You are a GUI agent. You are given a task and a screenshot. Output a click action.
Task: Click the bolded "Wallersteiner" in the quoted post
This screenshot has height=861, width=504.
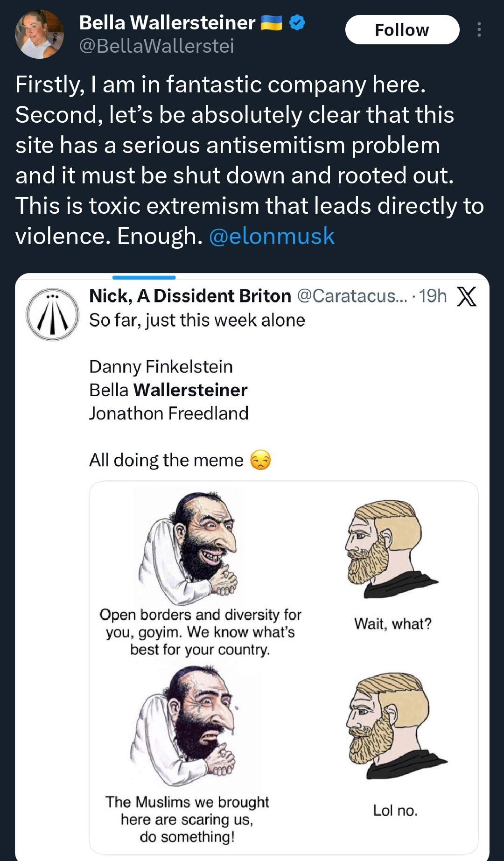(190, 390)
